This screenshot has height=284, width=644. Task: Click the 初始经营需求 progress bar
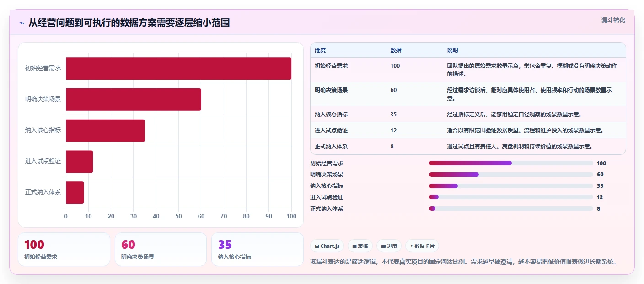coord(511,163)
